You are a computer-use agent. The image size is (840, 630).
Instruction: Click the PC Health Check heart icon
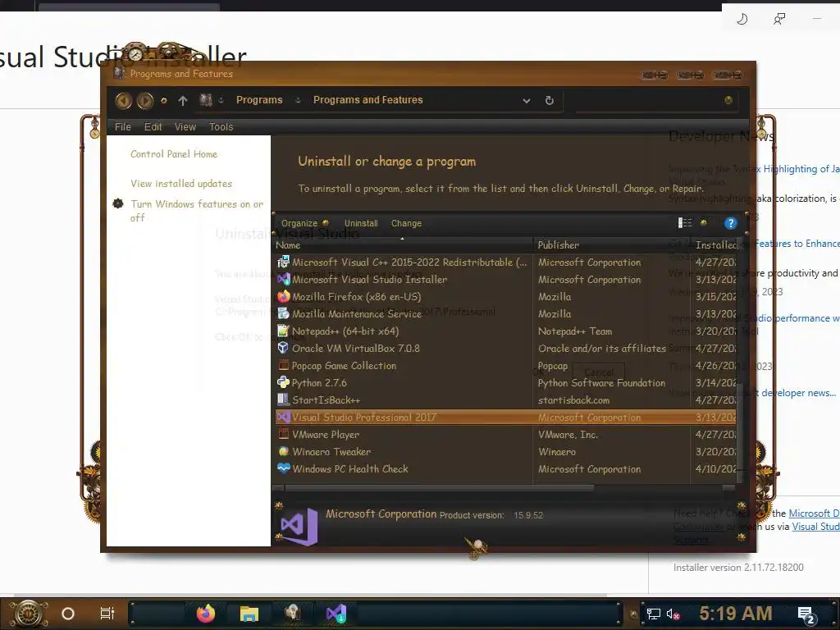click(x=283, y=468)
